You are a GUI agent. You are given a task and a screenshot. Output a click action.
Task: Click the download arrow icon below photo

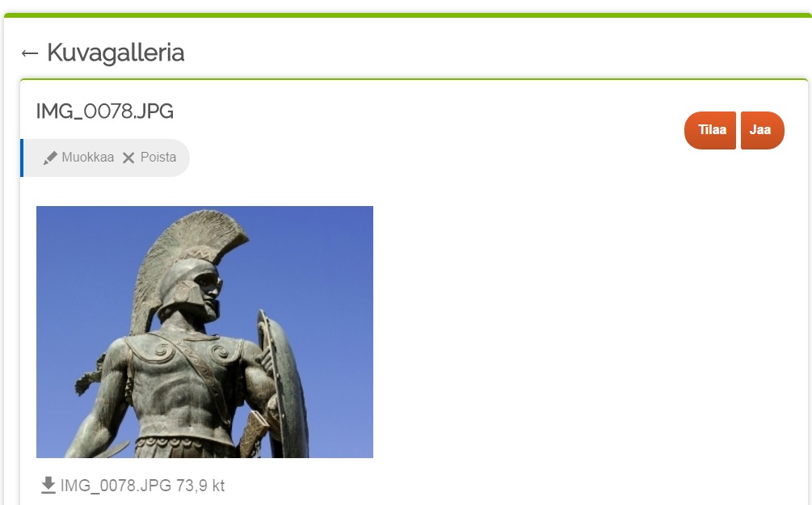(48, 486)
